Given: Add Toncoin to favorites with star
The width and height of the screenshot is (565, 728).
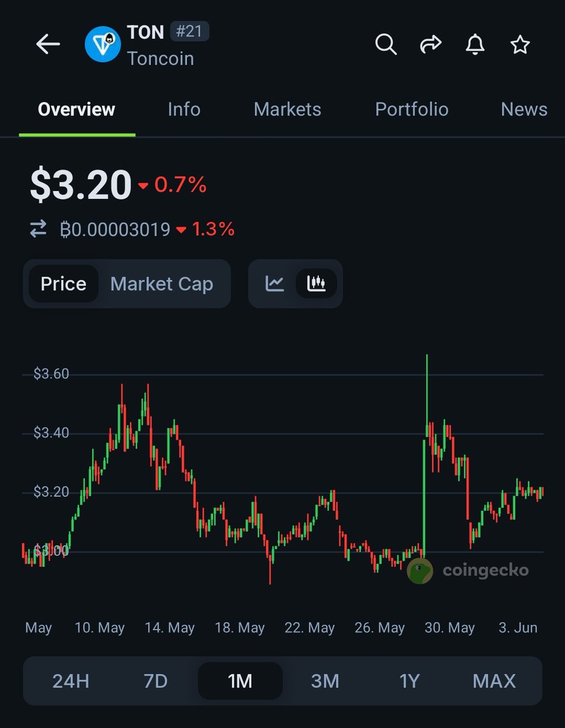Looking at the screenshot, I should [x=520, y=44].
